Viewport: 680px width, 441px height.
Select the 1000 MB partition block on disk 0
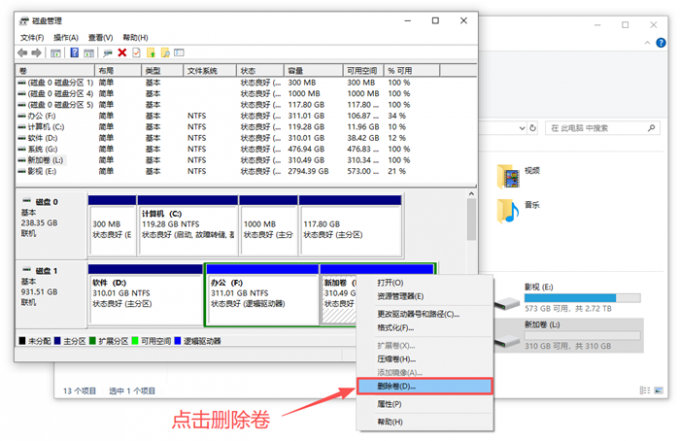click(268, 225)
